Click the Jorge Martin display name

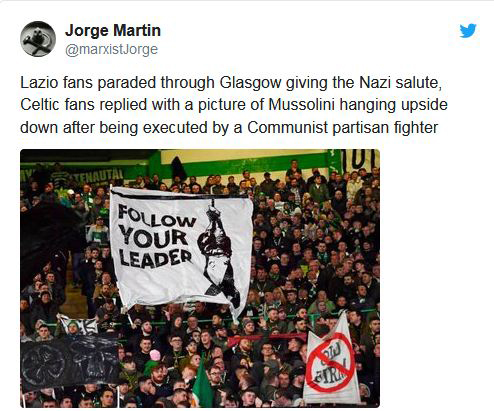coord(113,31)
